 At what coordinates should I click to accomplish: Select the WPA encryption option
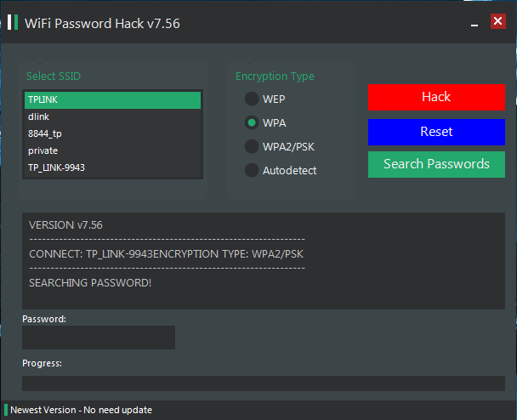[252, 122]
